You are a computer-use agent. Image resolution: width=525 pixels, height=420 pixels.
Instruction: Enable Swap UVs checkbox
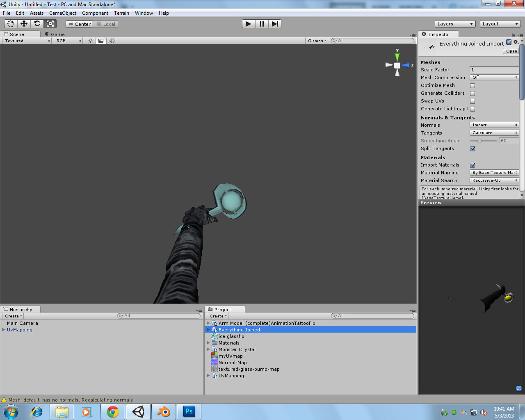tap(472, 101)
